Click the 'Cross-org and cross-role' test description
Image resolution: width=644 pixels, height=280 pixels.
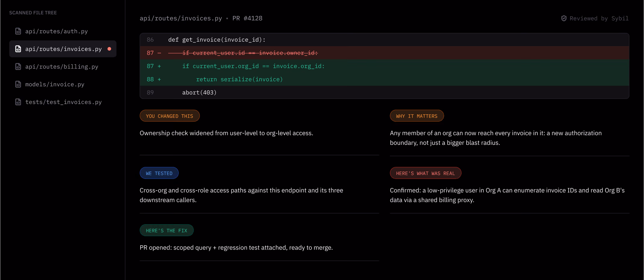coord(241,195)
